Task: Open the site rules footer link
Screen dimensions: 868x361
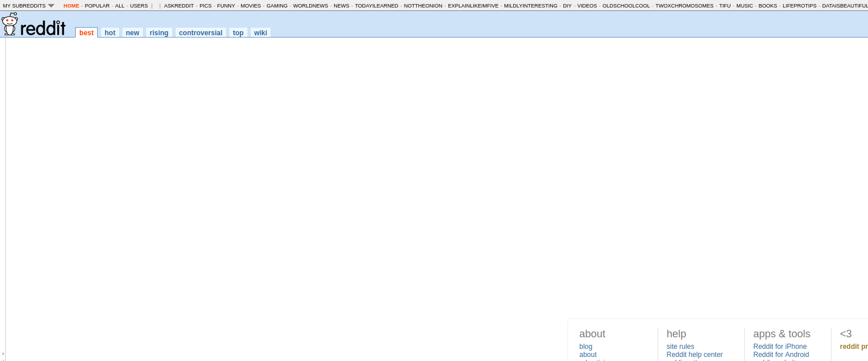Action: point(680,347)
